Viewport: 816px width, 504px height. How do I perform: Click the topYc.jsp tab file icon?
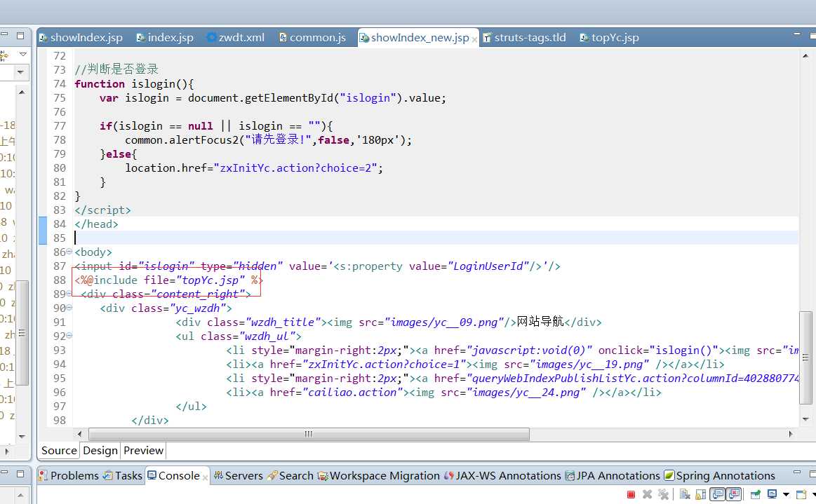[x=584, y=38]
